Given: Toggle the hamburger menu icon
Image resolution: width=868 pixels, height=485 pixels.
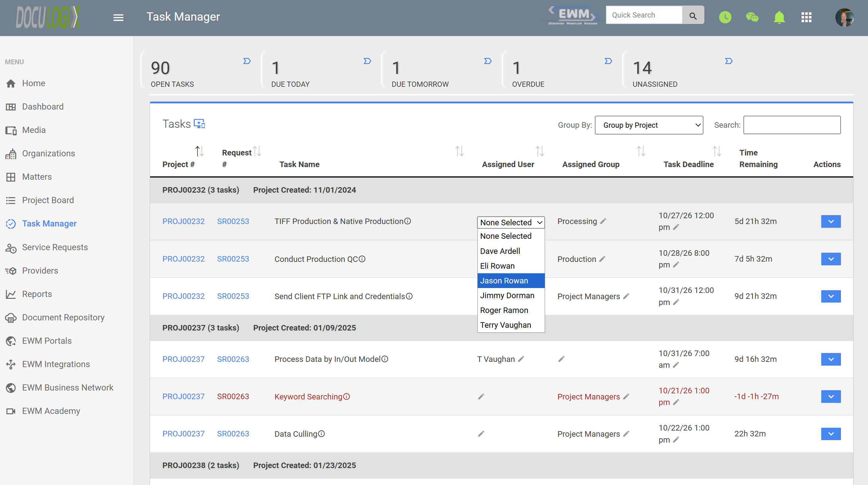Looking at the screenshot, I should click(x=118, y=17).
